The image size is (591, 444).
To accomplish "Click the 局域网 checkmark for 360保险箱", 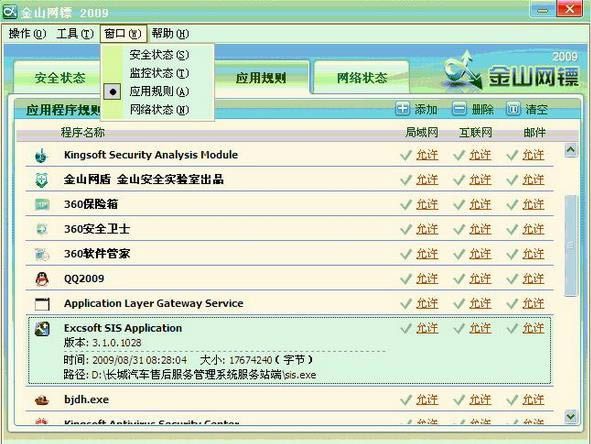I will [x=406, y=205].
